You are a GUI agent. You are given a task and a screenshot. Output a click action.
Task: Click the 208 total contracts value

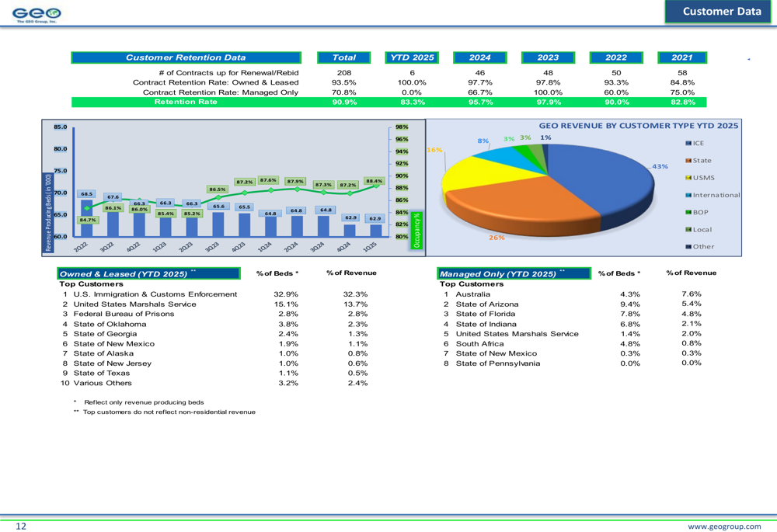344,73
